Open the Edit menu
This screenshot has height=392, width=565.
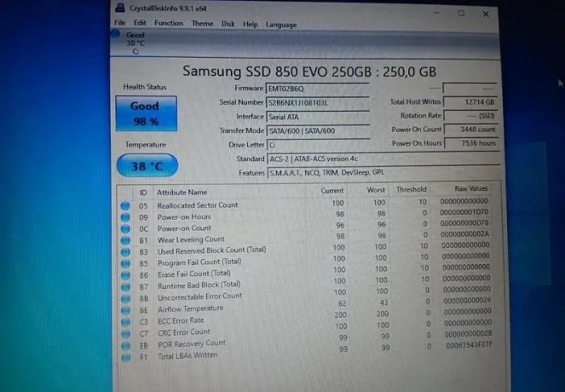click(140, 23)
